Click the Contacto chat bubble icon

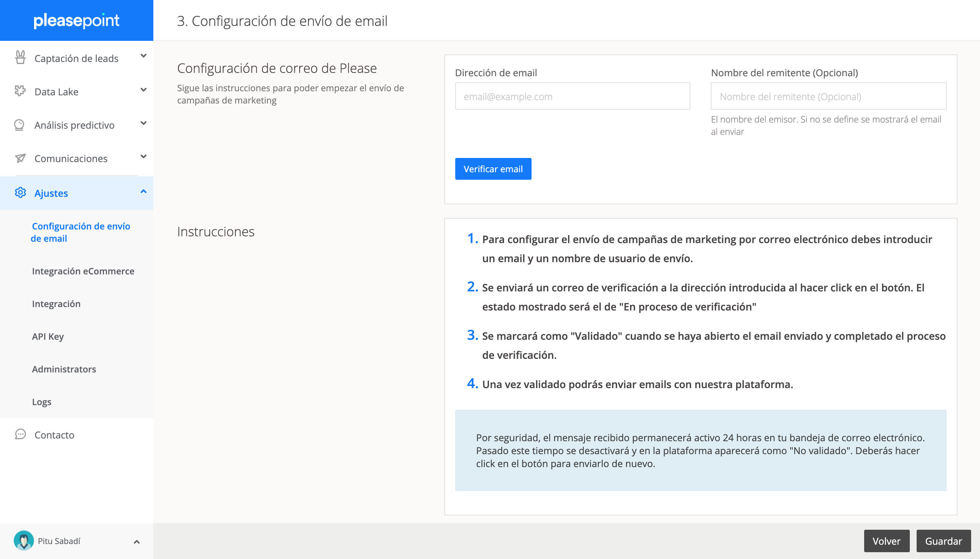click(x=20, y=434)
